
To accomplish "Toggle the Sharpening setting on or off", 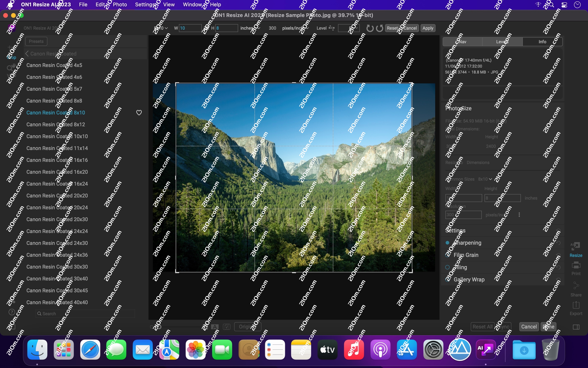I will 447,243.
